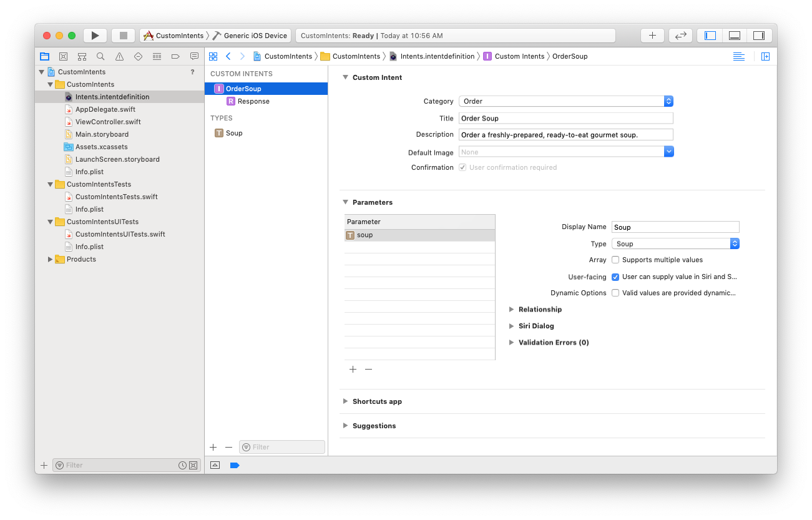Click the Stop button in toolbar
812x520 pixels.
(x=123, y=36)
